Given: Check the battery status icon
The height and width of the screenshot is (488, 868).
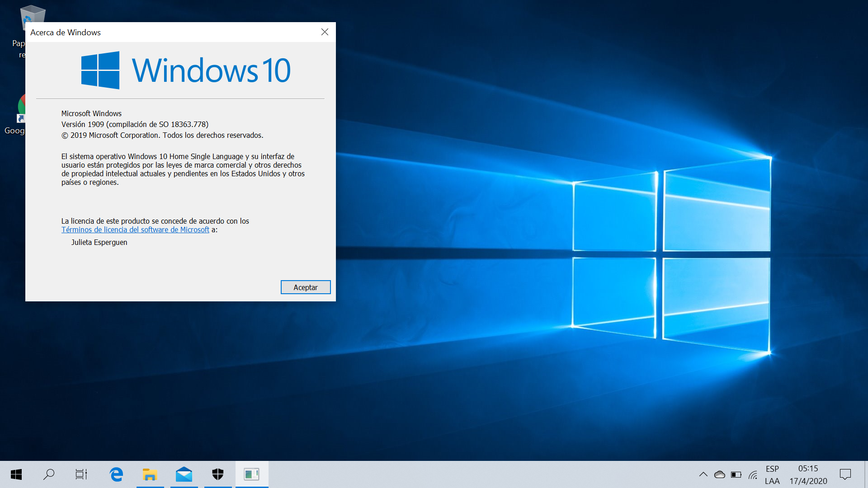Looking at the screenshot, I should (736, 474).
